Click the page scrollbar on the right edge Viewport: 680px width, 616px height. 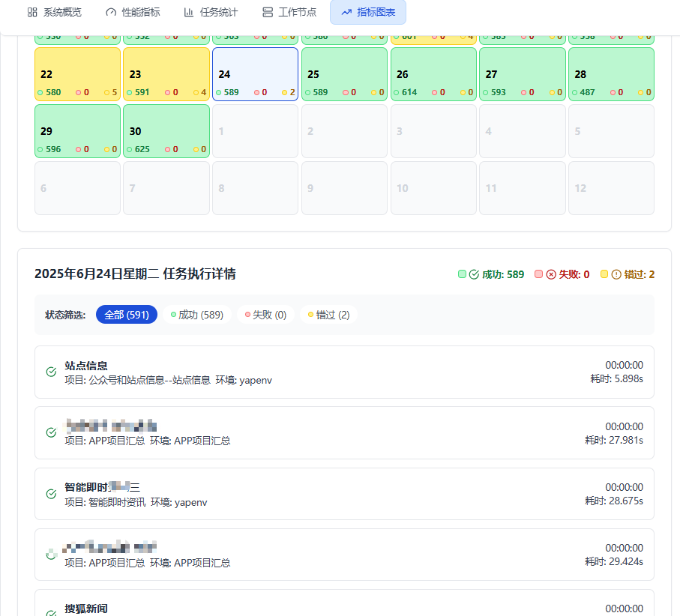coord(677,300)
